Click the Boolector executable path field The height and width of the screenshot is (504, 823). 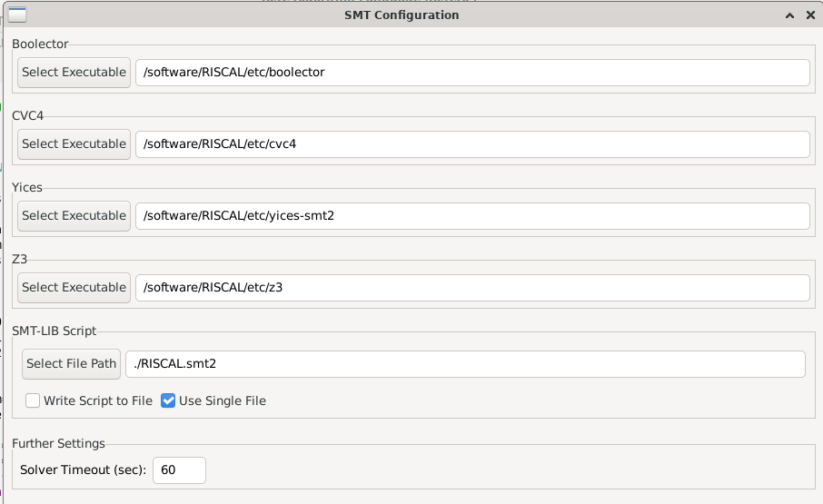[472, 73]
